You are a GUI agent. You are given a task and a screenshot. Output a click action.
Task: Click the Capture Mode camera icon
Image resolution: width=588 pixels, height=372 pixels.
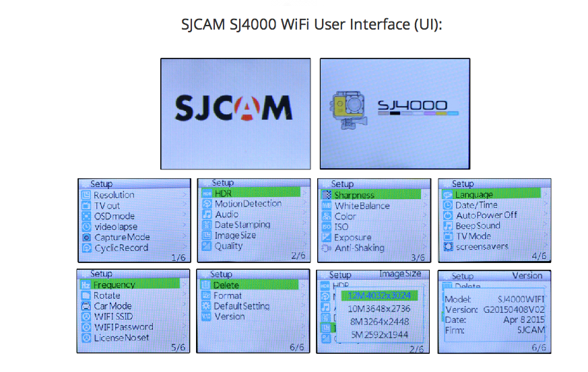click(x=86, y=237)
